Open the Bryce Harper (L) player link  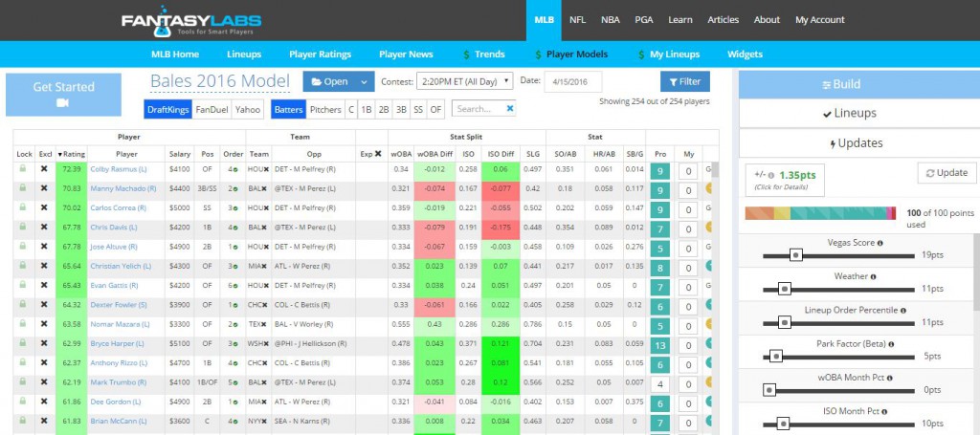[118, 343]
